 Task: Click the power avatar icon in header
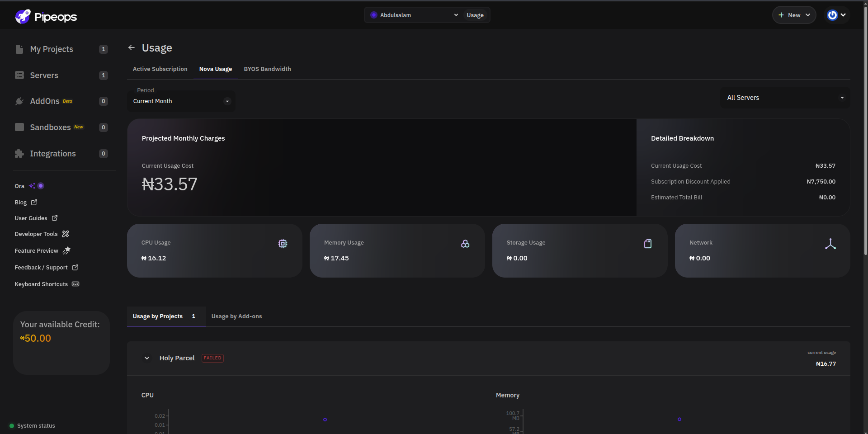pos(832,15)
